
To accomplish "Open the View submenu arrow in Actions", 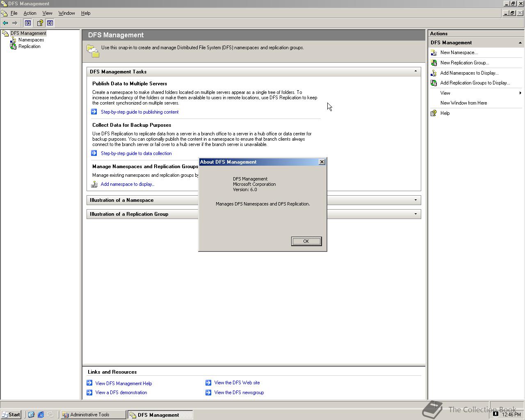I will click(520, 93).
